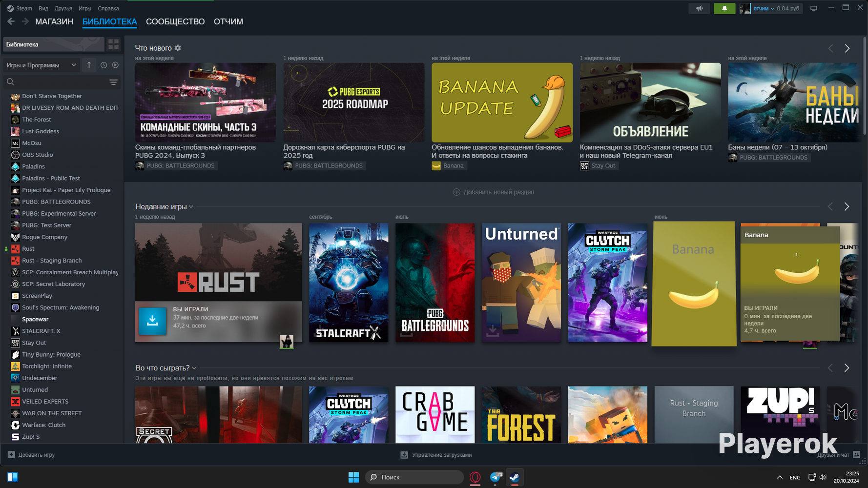The height and width of the screenshot is (488, 868).
Task: Open the ОТЧИМ profile tab
Action: click(x=228, y=21)
